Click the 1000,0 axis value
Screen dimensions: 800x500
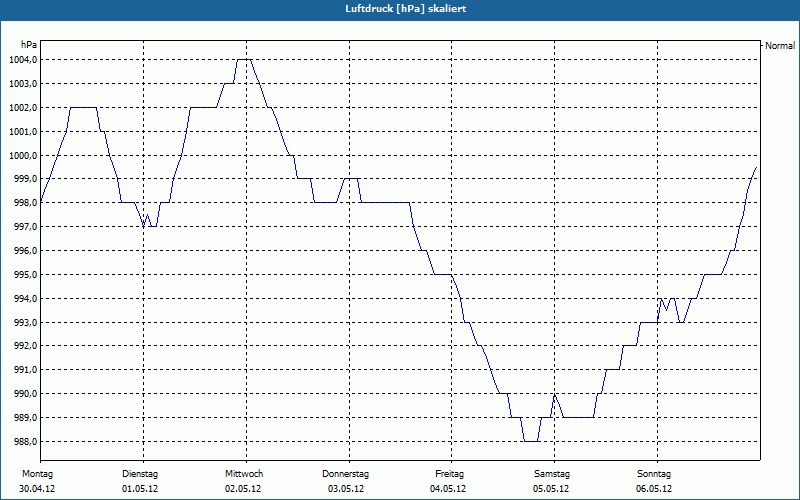coord(23,156)
